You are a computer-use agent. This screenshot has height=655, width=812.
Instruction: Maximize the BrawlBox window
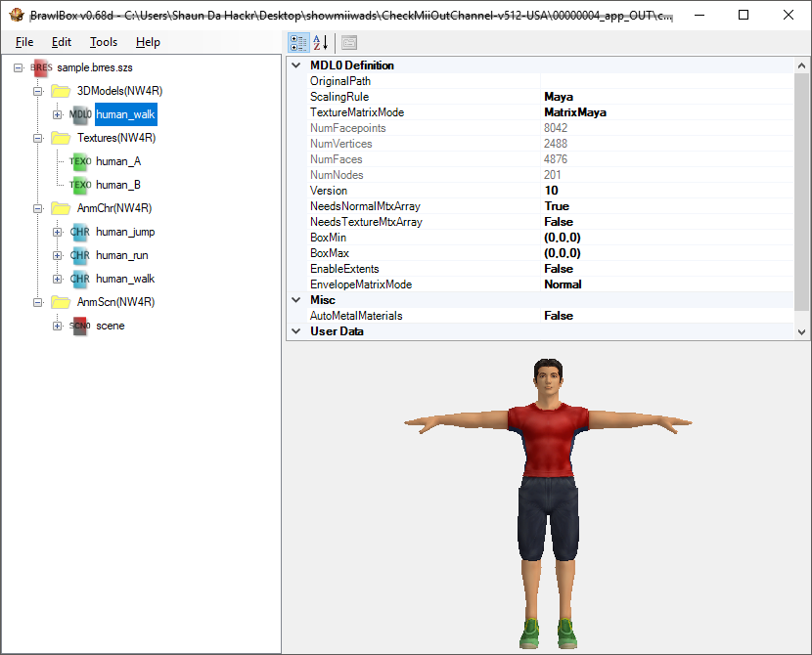tap(744, 15)
